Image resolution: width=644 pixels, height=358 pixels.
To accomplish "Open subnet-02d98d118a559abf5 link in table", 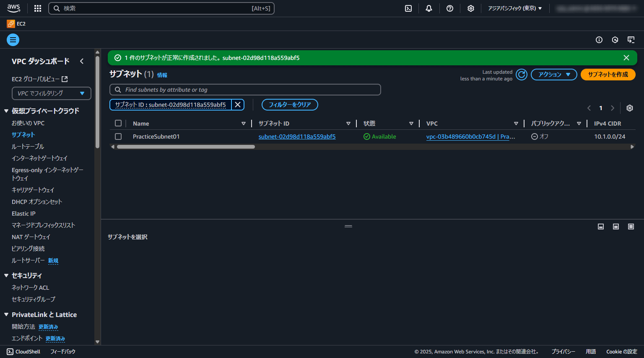I will click(x=297, y=137).
